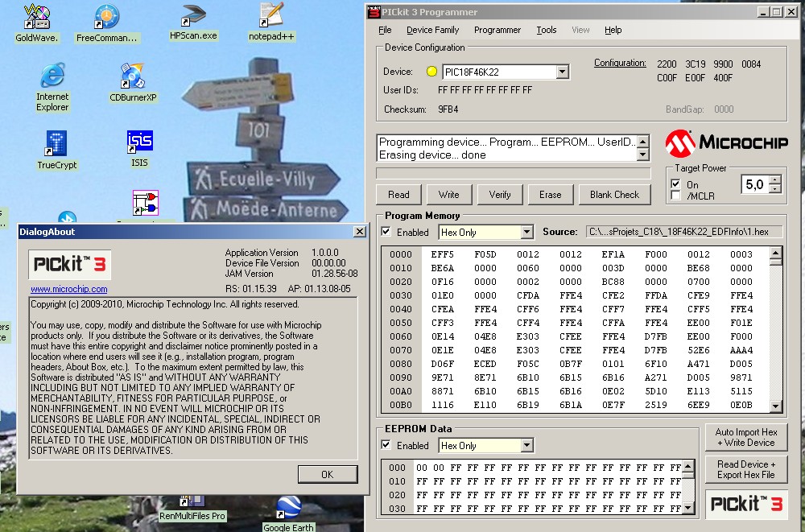Click the BandGap value 0000
805x532 pixels.
click(x=724, y=109)
